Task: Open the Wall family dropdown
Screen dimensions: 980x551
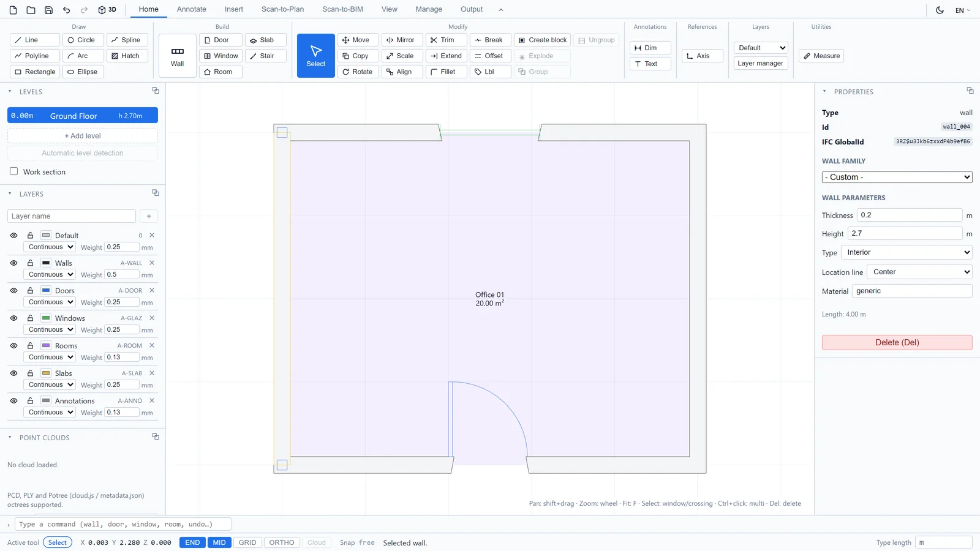Action: [x=897, y=177]
